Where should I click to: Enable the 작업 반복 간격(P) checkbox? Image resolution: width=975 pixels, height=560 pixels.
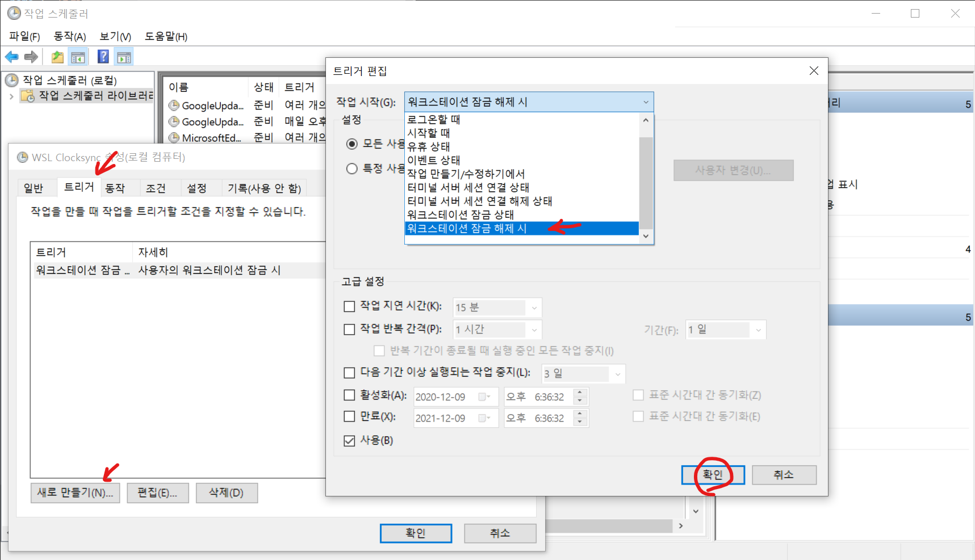coord(349,329)
